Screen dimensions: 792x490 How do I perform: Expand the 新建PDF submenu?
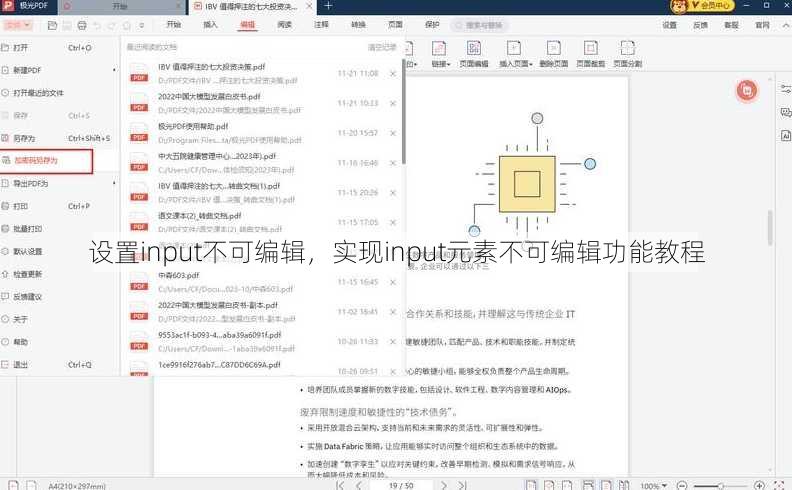(60, 70)
